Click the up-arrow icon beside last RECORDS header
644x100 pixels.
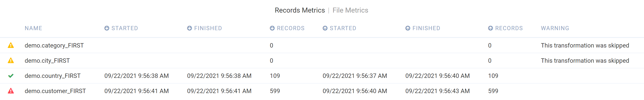pyautogui.click(x=490, y=28)
